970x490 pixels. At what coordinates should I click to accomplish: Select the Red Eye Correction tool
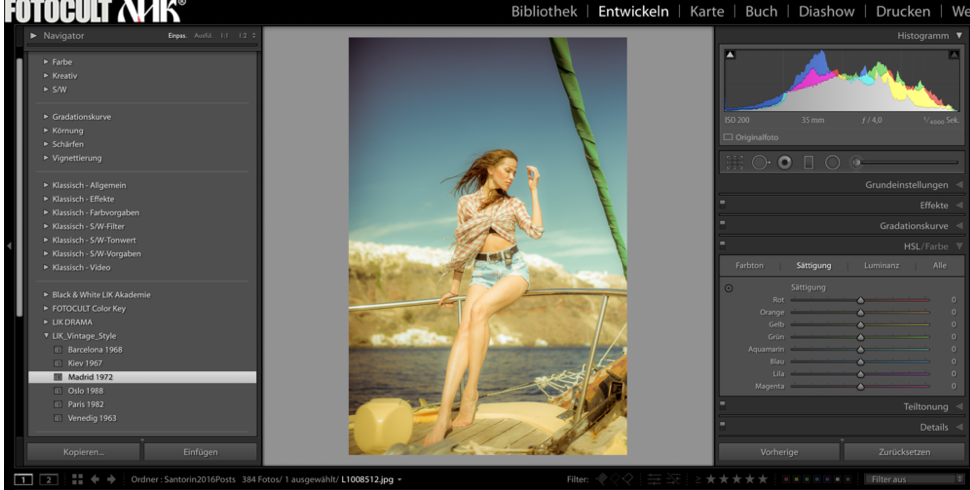(784, 163)
